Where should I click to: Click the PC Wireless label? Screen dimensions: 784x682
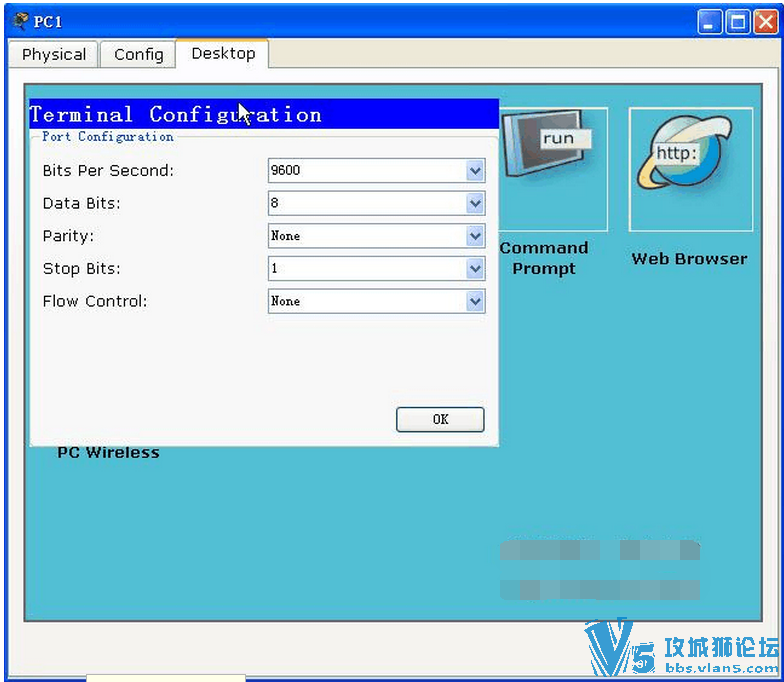pyautogui.click(x=108, y=452)
